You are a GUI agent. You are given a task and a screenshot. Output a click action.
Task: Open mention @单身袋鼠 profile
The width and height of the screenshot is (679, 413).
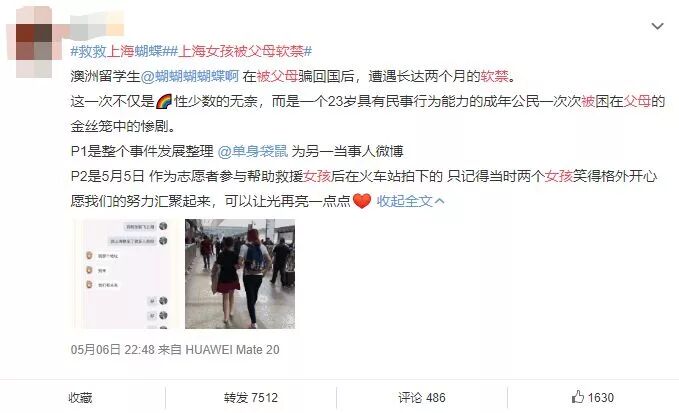(x=253, y=151)
